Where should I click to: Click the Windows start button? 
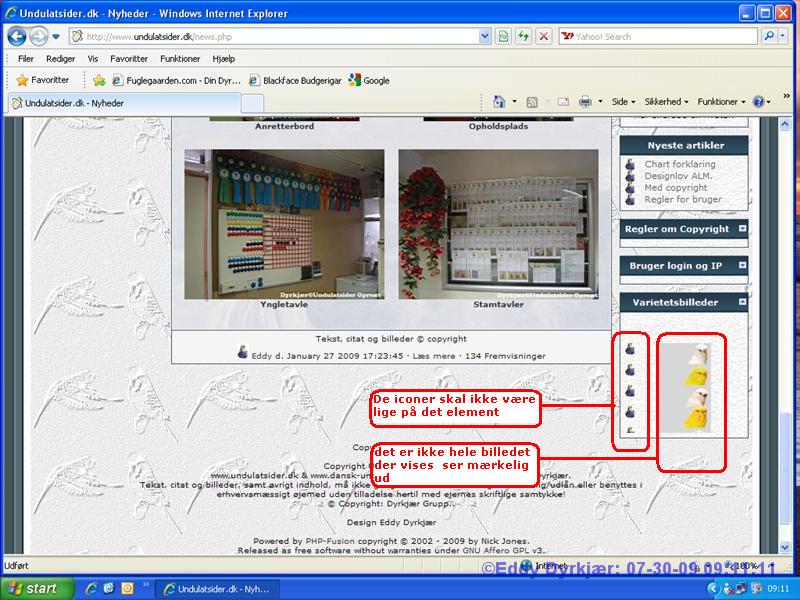(x=37, y=588)
